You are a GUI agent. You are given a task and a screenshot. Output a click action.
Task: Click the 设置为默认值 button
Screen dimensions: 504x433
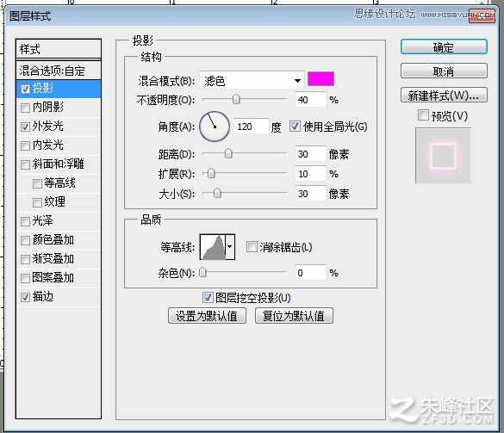coord(207,316)
